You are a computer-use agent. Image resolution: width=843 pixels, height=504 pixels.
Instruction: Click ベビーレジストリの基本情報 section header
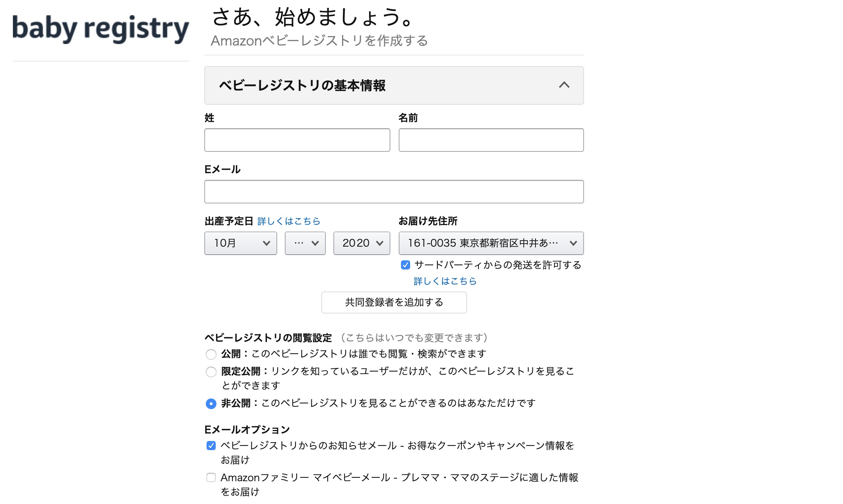coord(394,85)
